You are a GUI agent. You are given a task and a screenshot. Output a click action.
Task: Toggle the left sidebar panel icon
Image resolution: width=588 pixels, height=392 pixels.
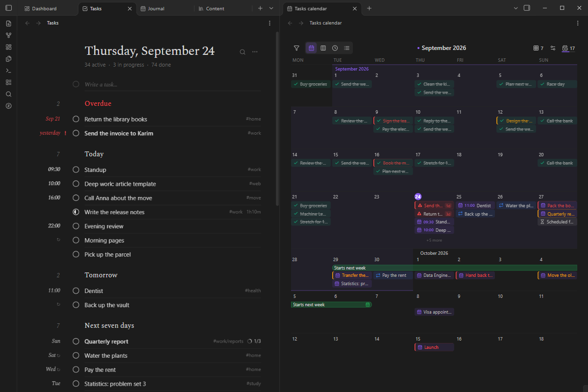point(8,8)
